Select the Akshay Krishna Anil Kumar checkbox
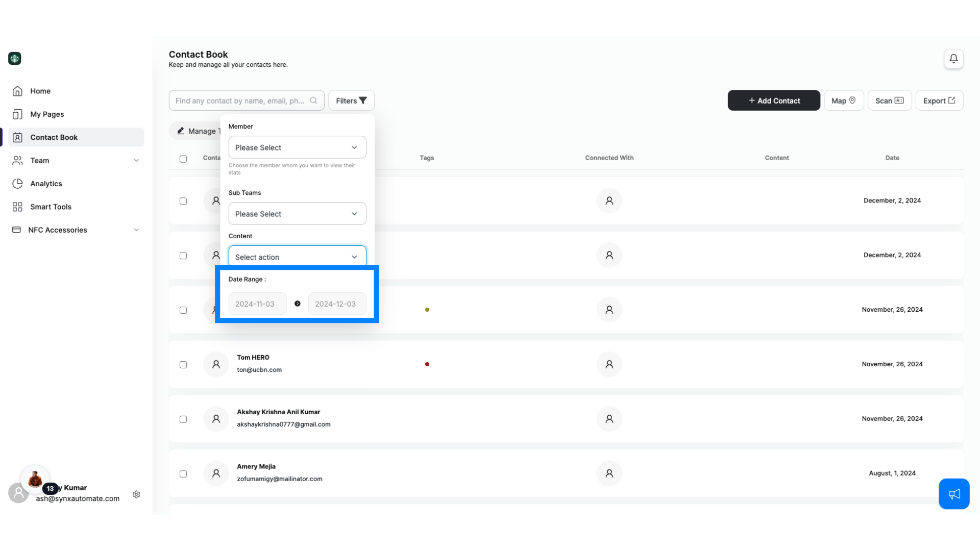980x551 pixels. click(x=183, y=419)
